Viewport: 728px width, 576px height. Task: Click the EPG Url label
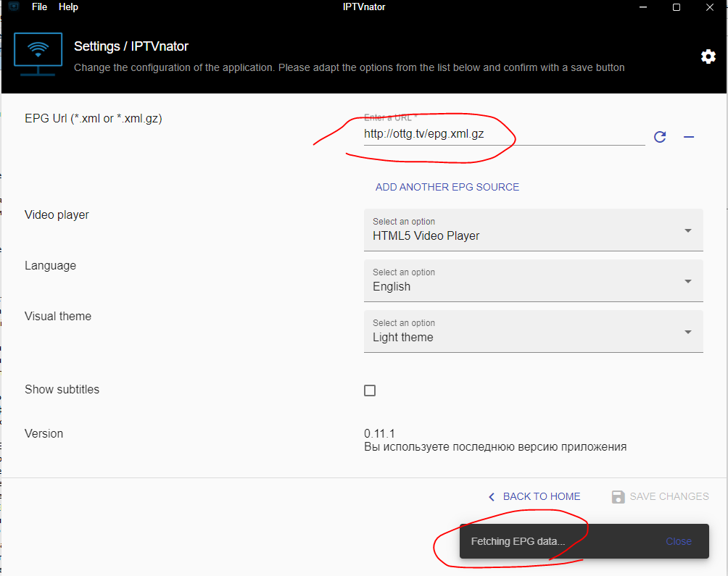click(x=94, y=118)
